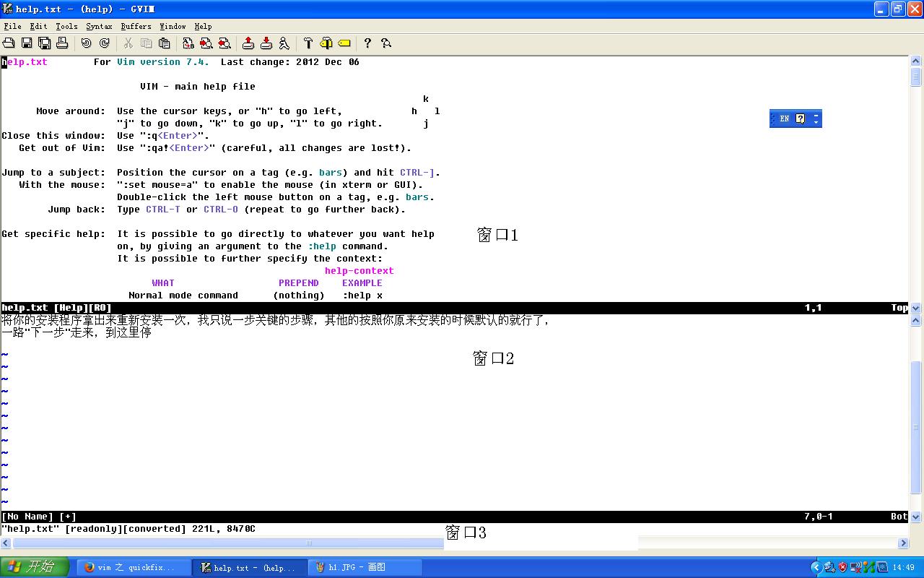Click the Make hammer toolbar icon

point(308,43)
